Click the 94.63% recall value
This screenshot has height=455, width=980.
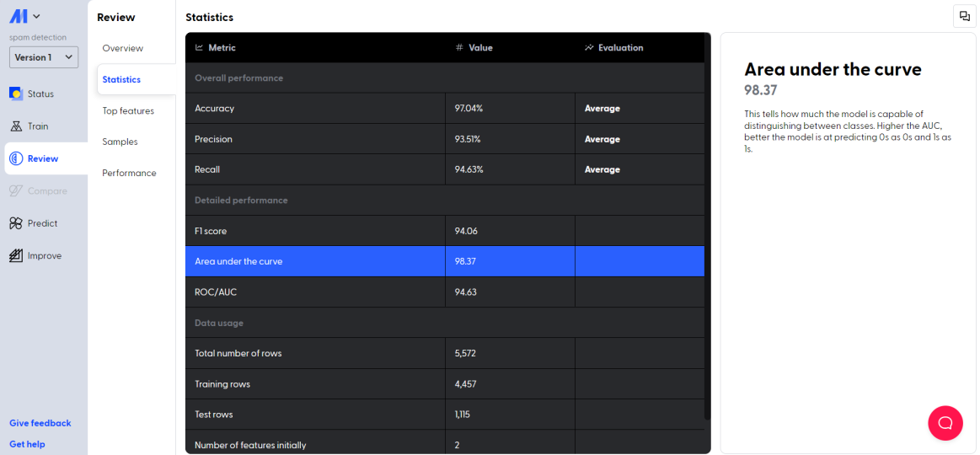click(469, 169)
